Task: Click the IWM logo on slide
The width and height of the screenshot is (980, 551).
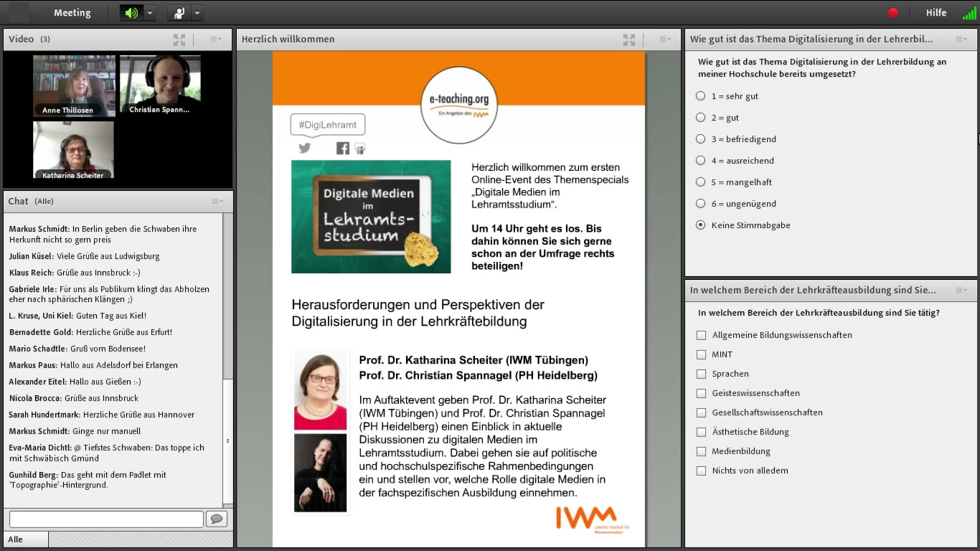Action: [x=593, y=519]
